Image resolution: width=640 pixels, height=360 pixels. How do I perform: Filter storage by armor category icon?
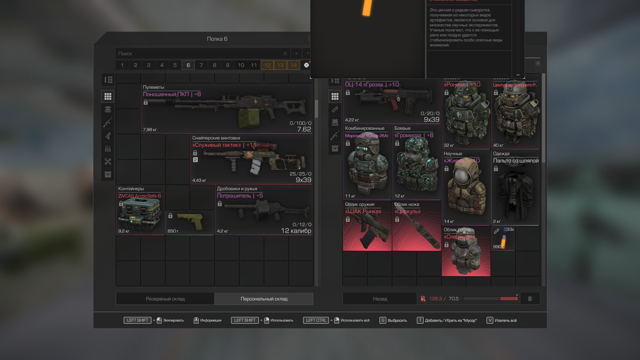tap(108, 109)
